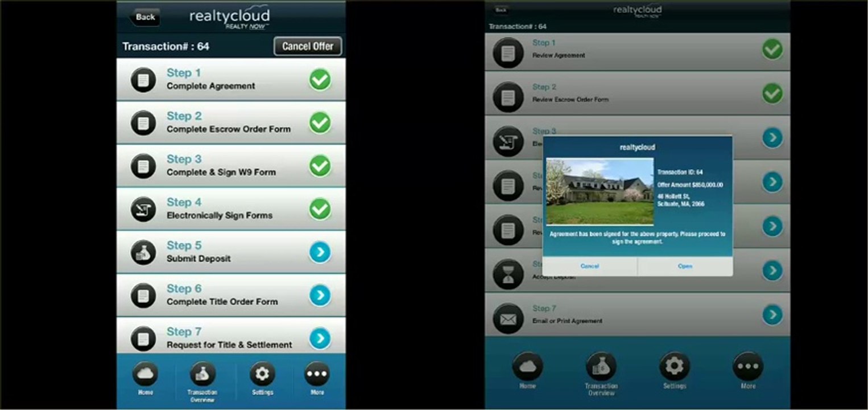The height and width of the screenshot is (410, 868).
Task: Select the "Offer Amount $850,000.00" text in dialog
Action: click(690, 184)
